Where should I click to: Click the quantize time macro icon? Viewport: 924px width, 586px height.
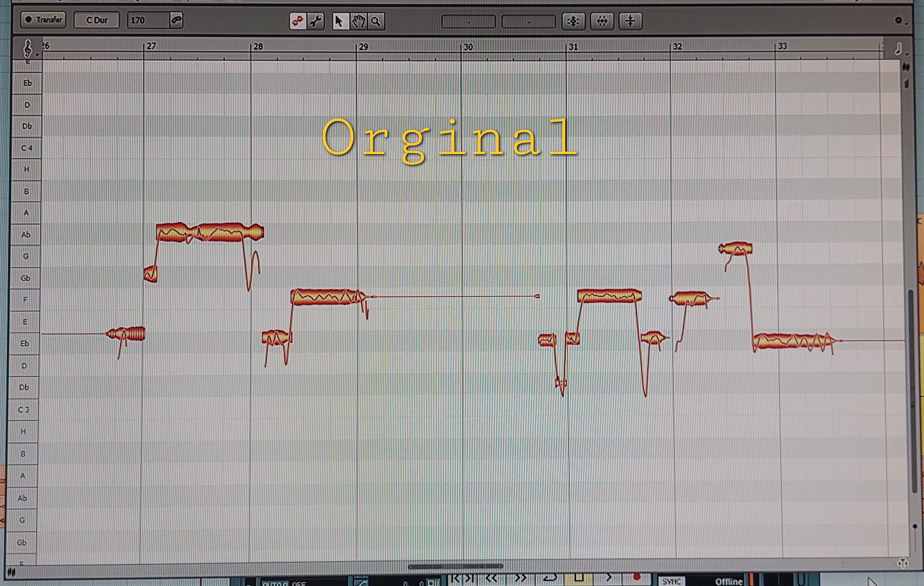coord(602,21)
